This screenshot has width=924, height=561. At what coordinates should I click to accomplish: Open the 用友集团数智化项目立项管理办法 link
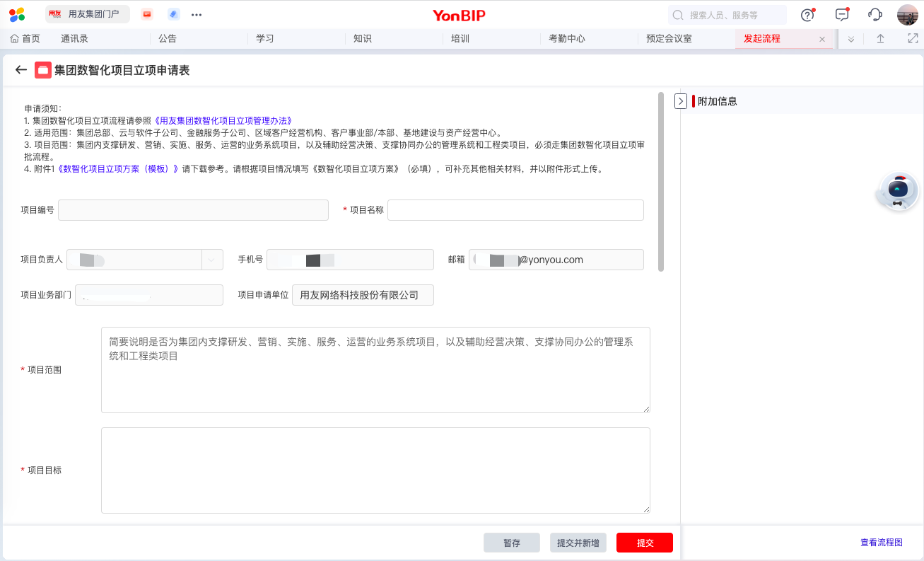tap(223, 121)
